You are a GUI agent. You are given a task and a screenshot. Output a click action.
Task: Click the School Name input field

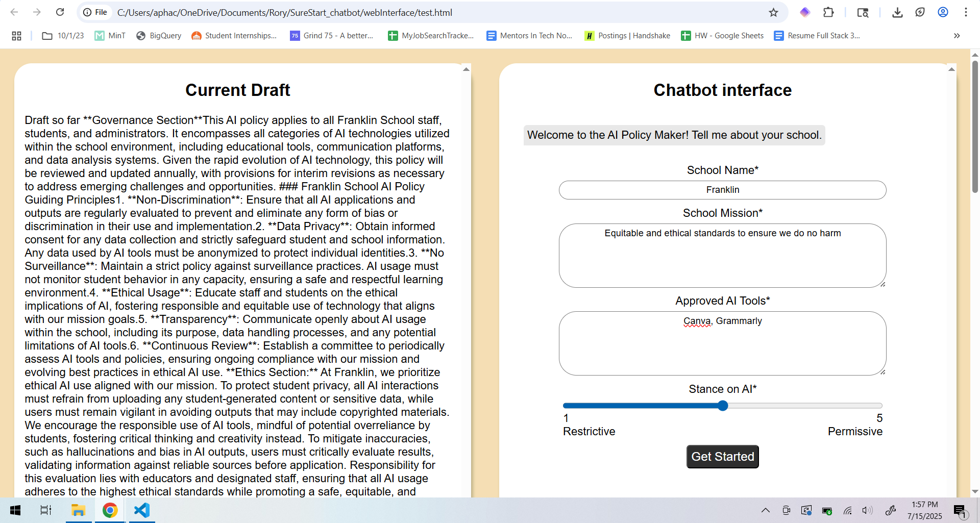[x=722, y=190]
